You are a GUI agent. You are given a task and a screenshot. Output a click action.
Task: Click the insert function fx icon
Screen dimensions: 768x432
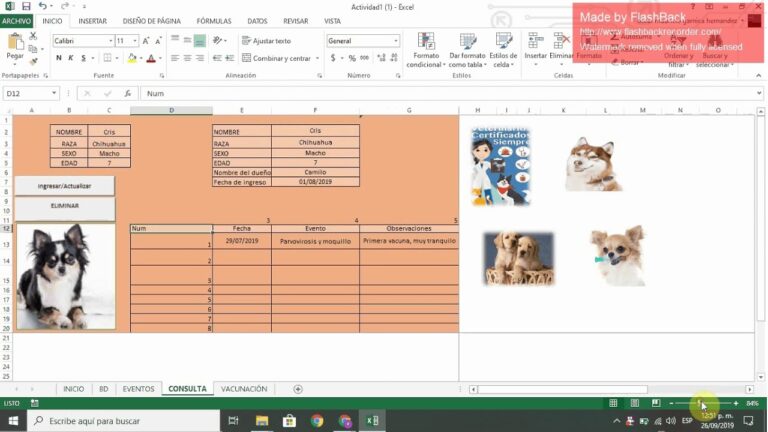click(127, 93)
